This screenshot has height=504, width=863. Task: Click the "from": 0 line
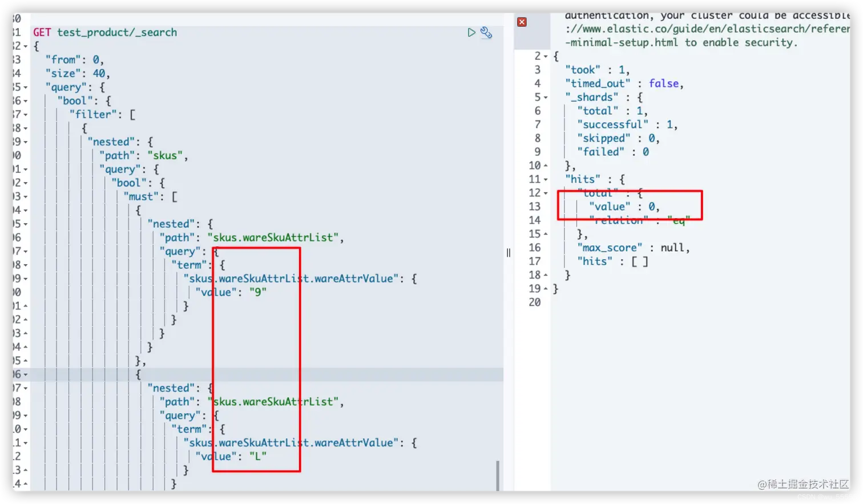[75, 60]
